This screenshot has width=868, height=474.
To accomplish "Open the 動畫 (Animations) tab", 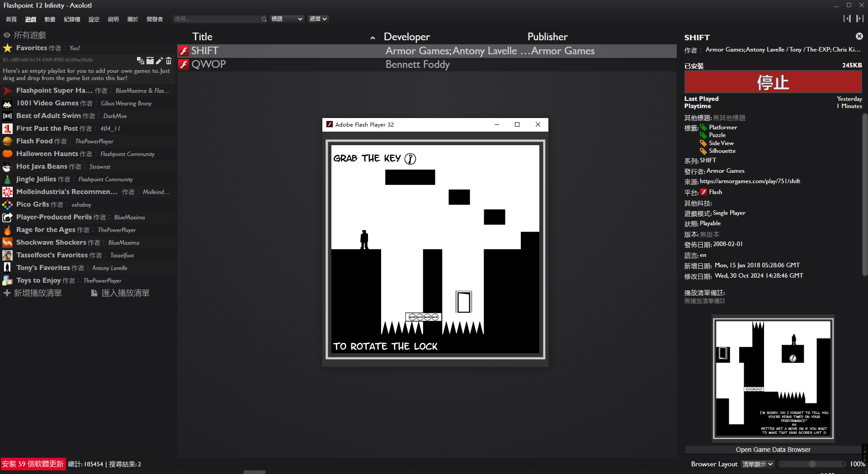I will tap(50, 19).
